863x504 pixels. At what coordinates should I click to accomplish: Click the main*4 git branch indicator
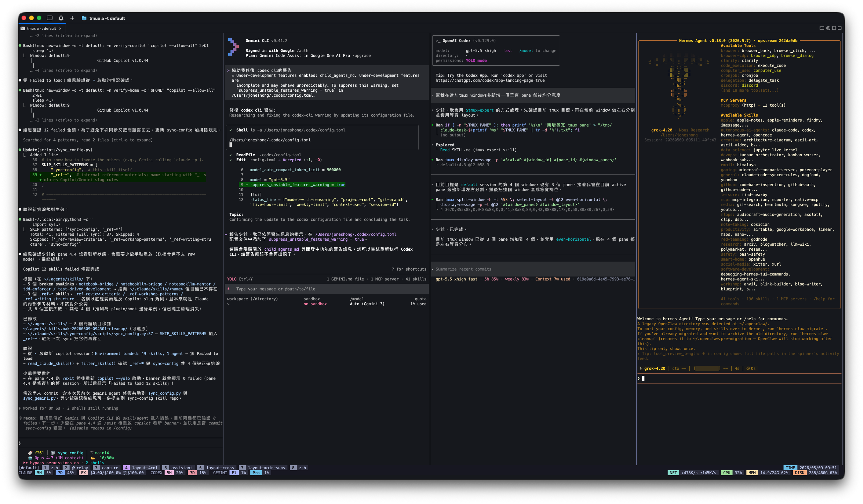[100, 453]
